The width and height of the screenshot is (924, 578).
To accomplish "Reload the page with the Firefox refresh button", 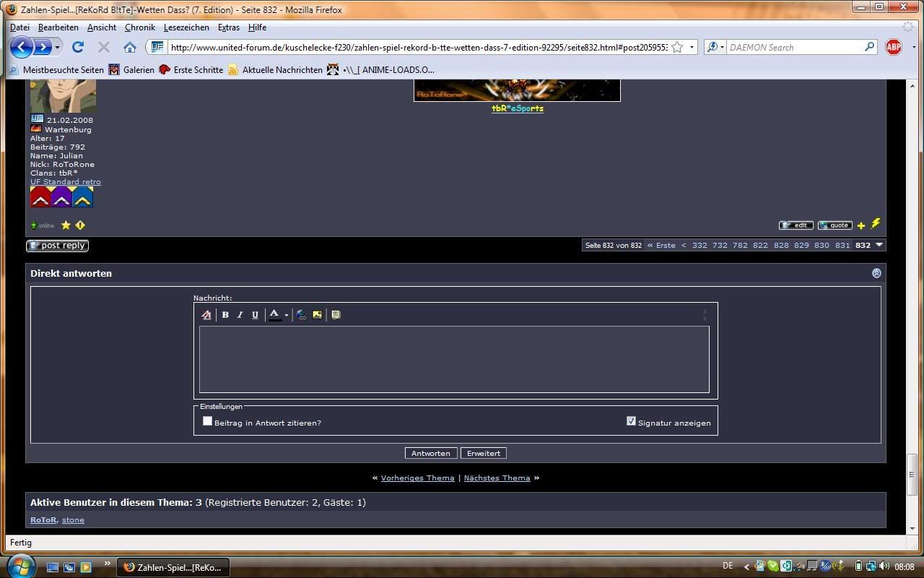I will pyautogui.click(x=78, y=47).
